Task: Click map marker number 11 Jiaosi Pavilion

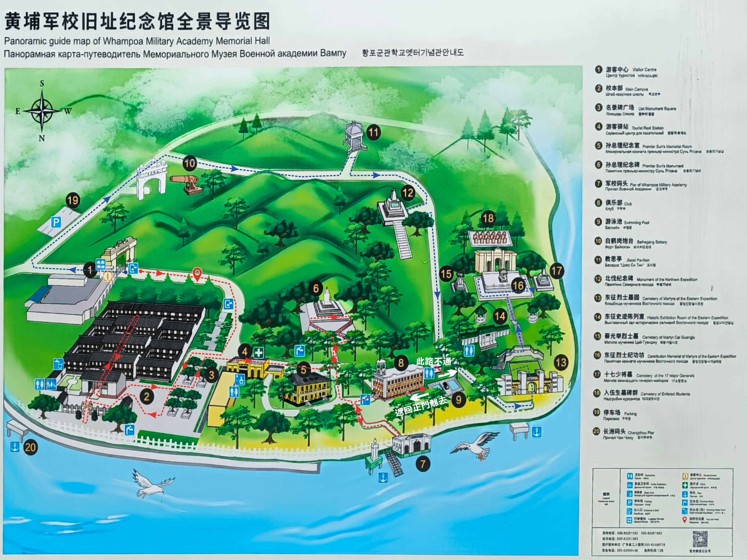Action: tap(373, 132)
